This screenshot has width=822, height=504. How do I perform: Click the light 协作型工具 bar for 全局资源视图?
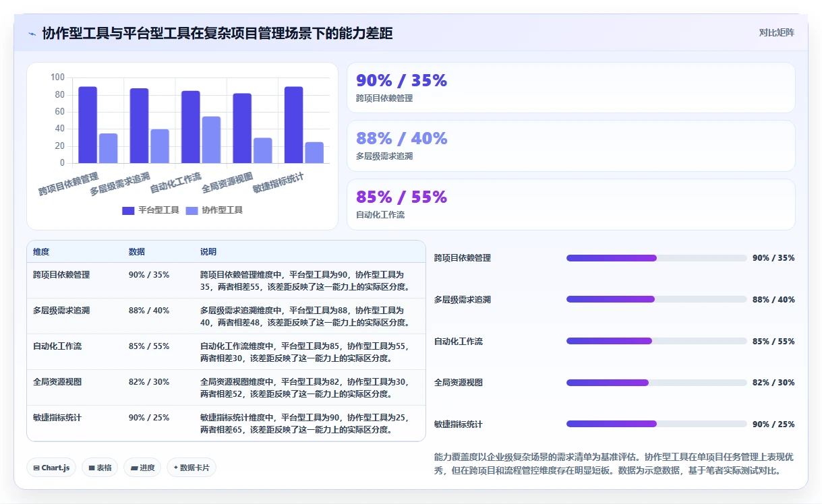tap(263, 150)
